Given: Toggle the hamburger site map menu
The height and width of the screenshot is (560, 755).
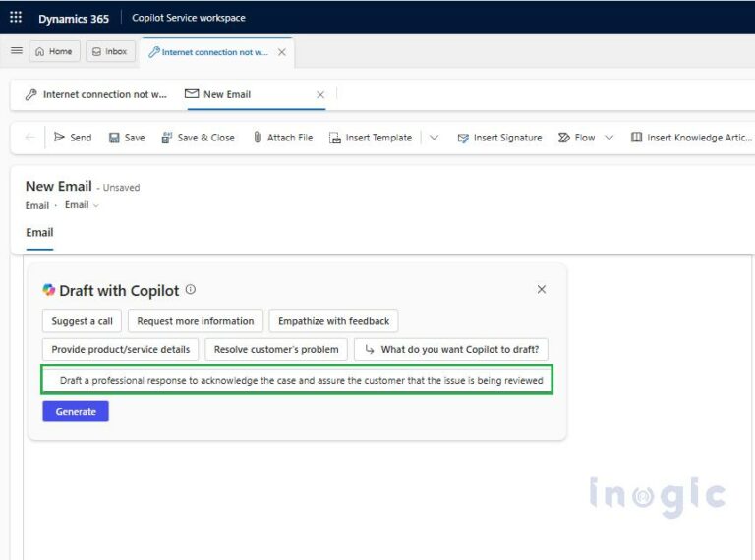Looking at the screenshot, I should click(x=17, y=50).
